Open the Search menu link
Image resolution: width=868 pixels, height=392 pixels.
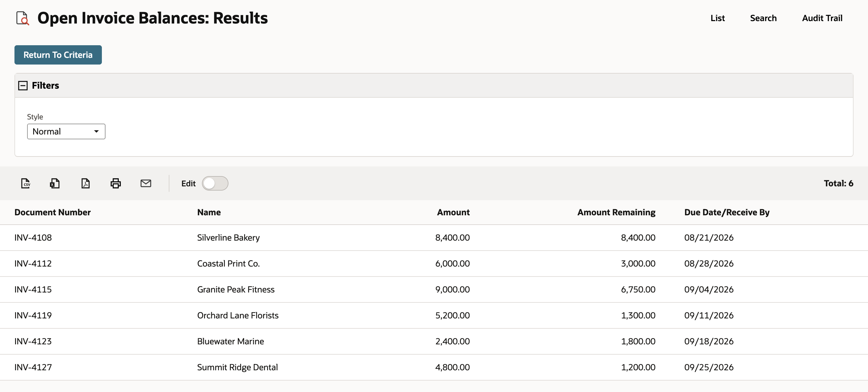coord(763,18)
